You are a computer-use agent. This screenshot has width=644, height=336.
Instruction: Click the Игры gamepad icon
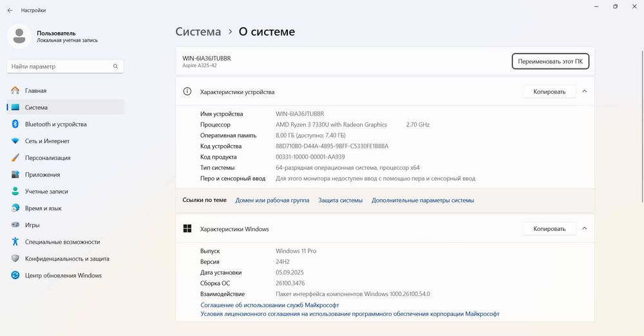tap(15, 225)
